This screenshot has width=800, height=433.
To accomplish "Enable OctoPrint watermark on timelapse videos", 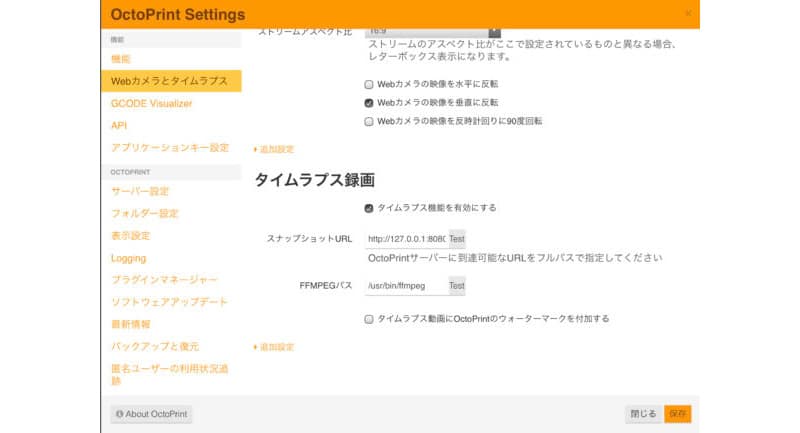I will [369, 319].
